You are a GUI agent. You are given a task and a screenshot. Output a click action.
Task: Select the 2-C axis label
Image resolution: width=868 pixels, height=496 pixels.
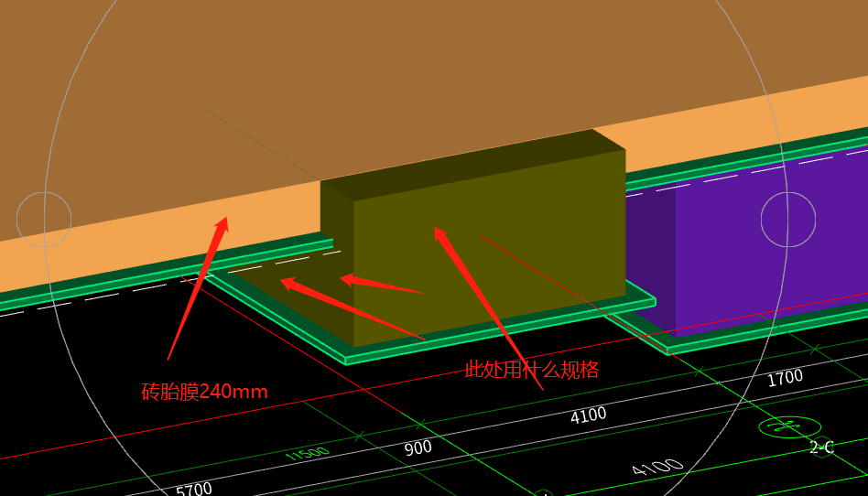tap(822, 447)
